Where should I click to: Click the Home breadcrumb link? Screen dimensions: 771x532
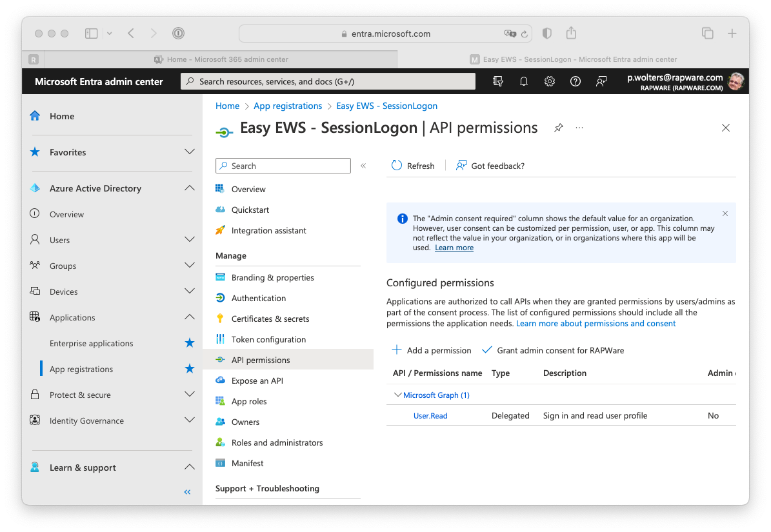click(227, 106)
